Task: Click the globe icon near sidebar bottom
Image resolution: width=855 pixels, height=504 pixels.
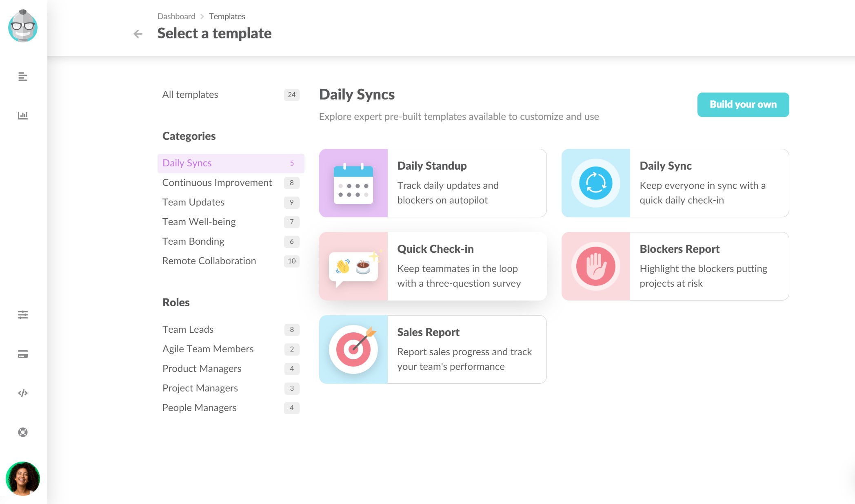Action: pyautogui.click(x=23, y=432)
